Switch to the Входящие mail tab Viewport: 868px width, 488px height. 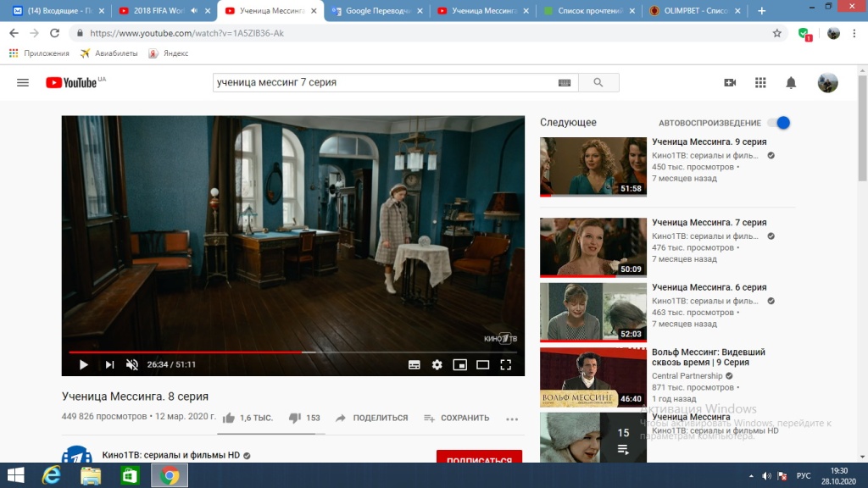(x=58, y=10)
